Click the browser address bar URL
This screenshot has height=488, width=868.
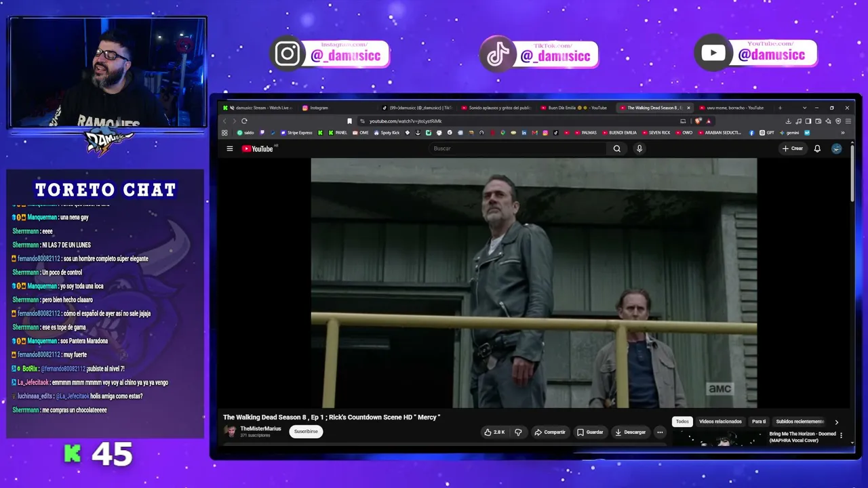coord(406,121)
